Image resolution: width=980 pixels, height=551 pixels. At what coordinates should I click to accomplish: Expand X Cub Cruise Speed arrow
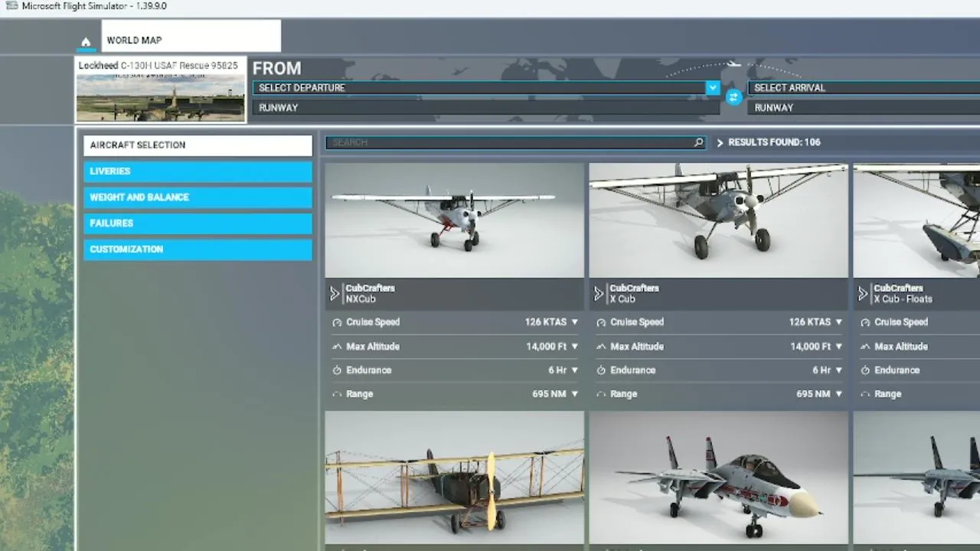(x=838, y=322)
